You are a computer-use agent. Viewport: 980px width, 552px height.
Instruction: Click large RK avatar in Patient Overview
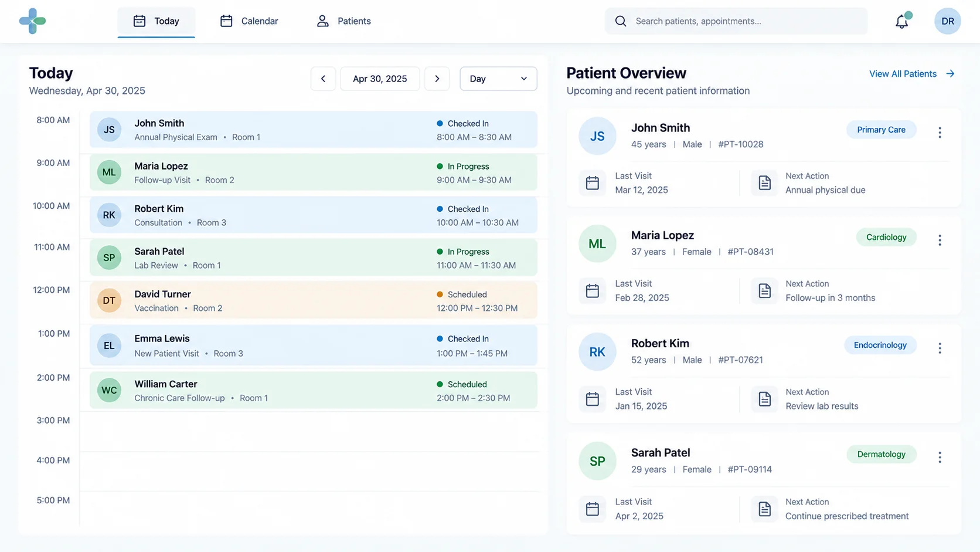597,352
